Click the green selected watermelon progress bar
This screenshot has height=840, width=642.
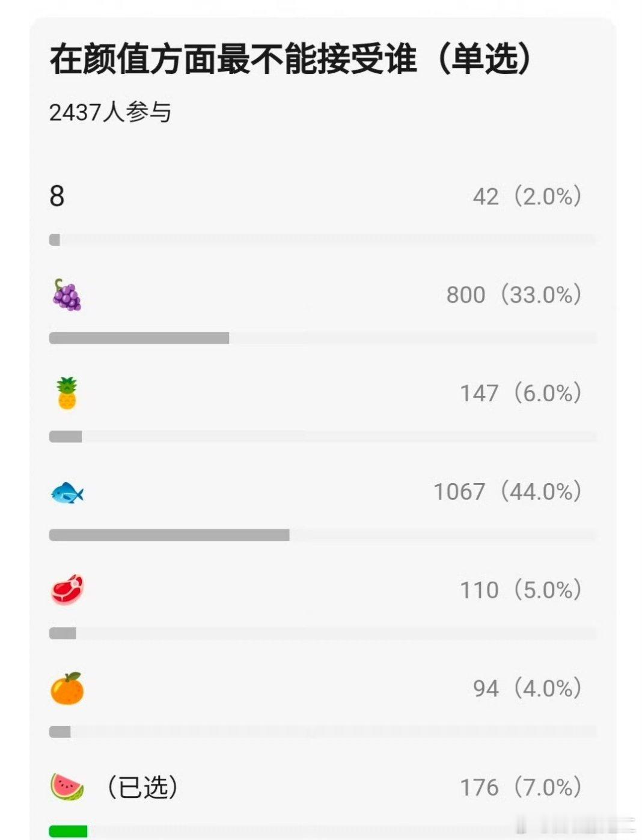pos(68,831)
